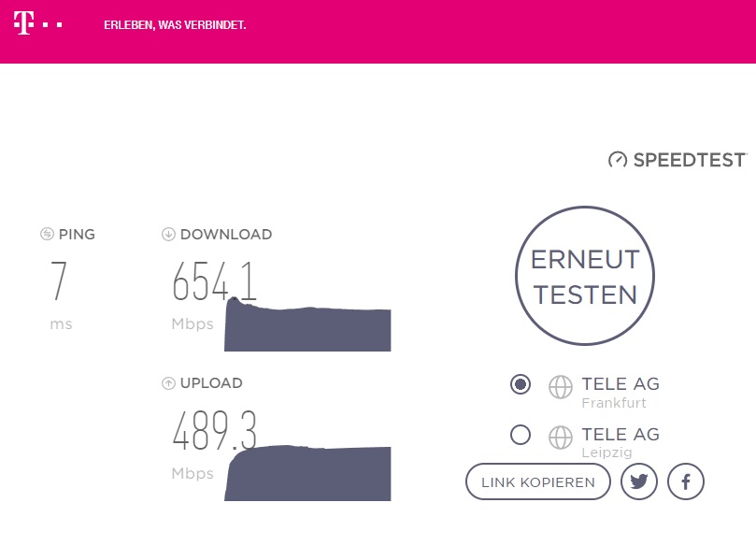756x546 pixels.
Task: Click the Speedtest gauge icon
Action: coord(618,160)
